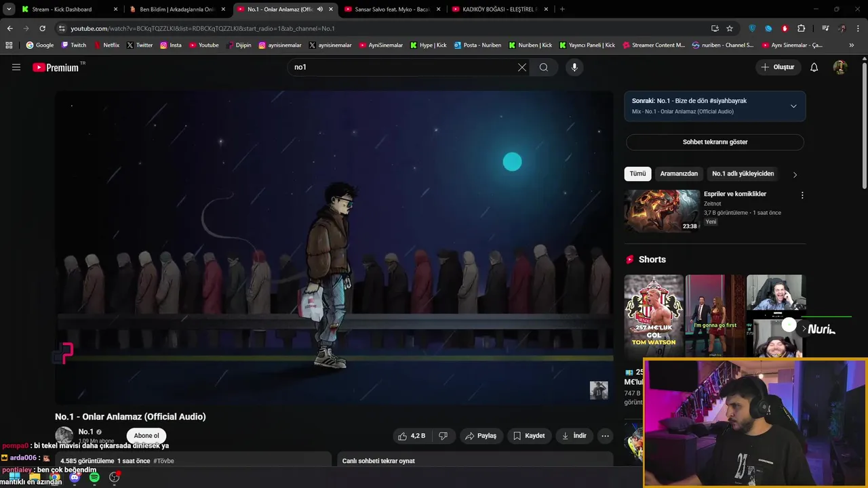This screenshot has width=868, height=488.
Task: Bookmark this page with the star
Action: pyautogui.click(x=730, y=28)
